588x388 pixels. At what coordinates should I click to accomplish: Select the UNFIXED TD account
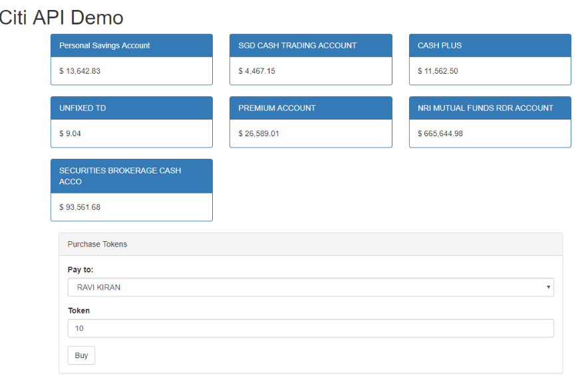(131, 108)
